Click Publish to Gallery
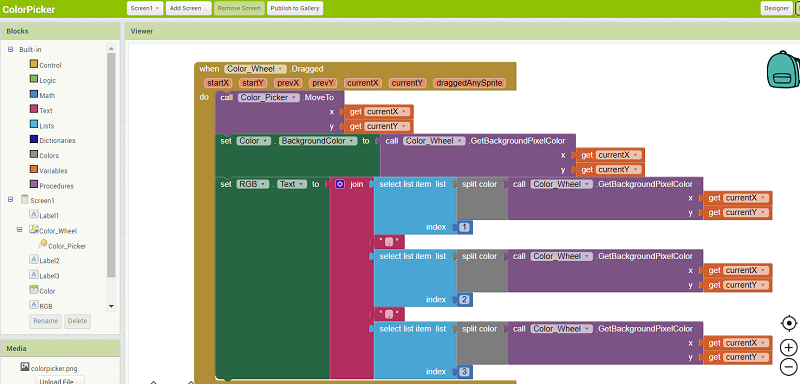Viewport: 800px width, 384px height. coord(295,8)
